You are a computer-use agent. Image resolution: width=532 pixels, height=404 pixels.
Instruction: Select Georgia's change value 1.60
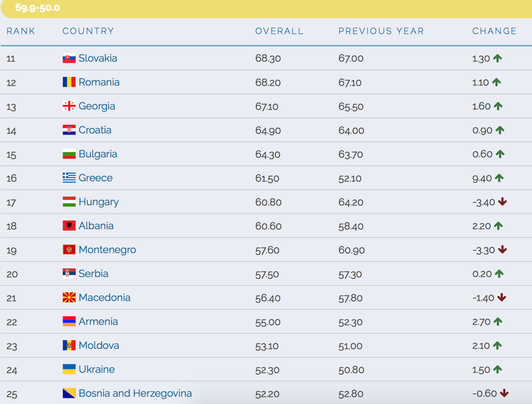[x=481, y=107]
